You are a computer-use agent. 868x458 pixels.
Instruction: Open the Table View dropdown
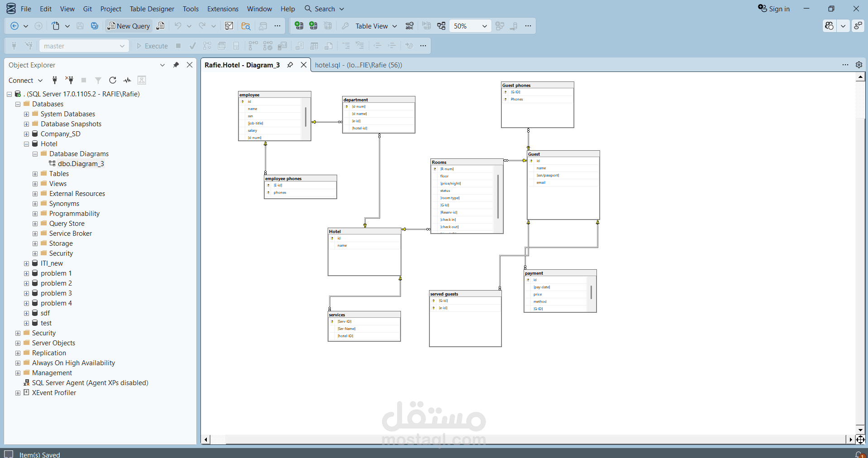(376, 26)
